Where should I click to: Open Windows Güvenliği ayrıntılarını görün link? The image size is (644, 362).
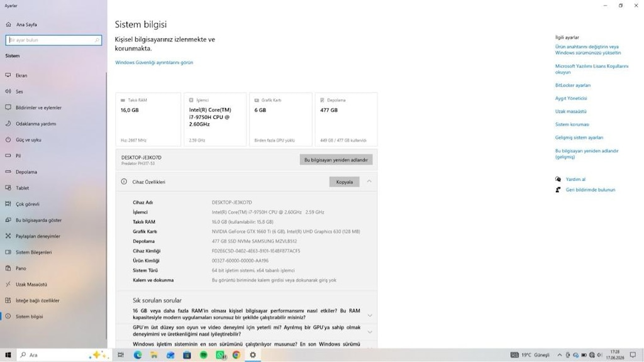pos(154,62)
